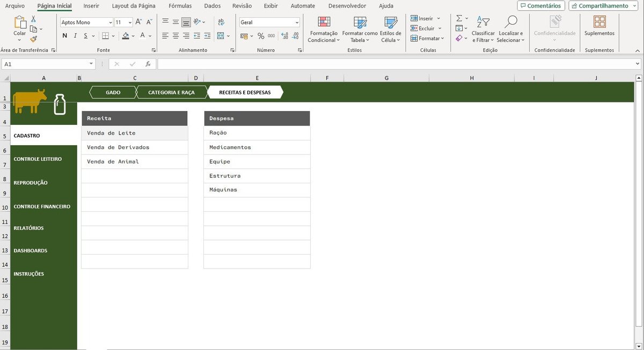Screen dimensions: 644x350
Task: Open the font name dropdown Aptos Mono
Action: tap(110, 23)
